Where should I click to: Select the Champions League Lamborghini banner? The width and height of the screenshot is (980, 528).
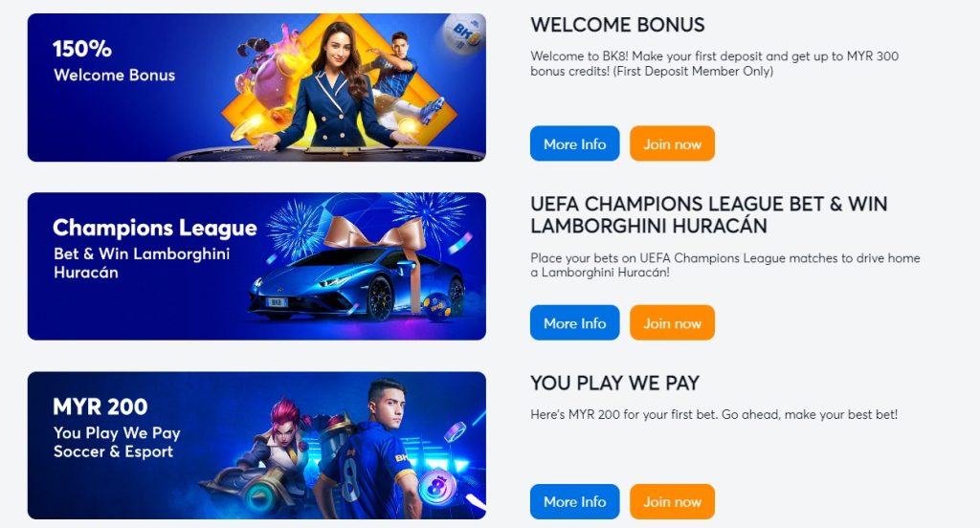(x=256, y=266)
